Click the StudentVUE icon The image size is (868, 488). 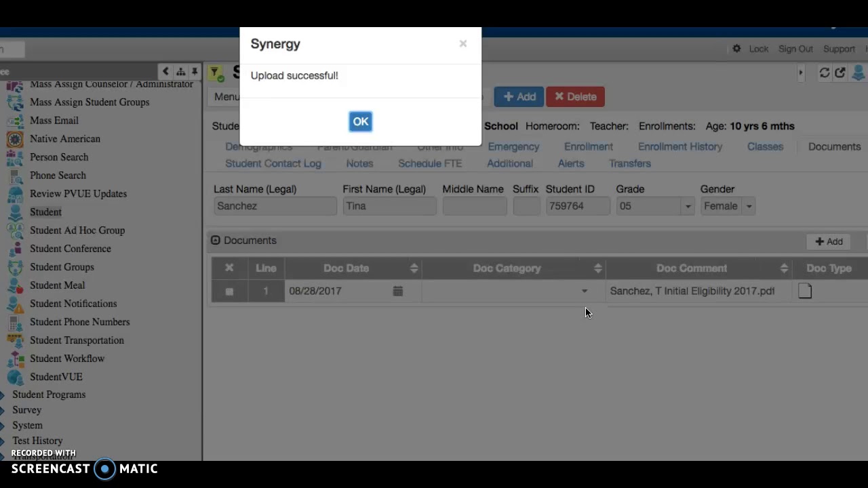click(15, 377)
